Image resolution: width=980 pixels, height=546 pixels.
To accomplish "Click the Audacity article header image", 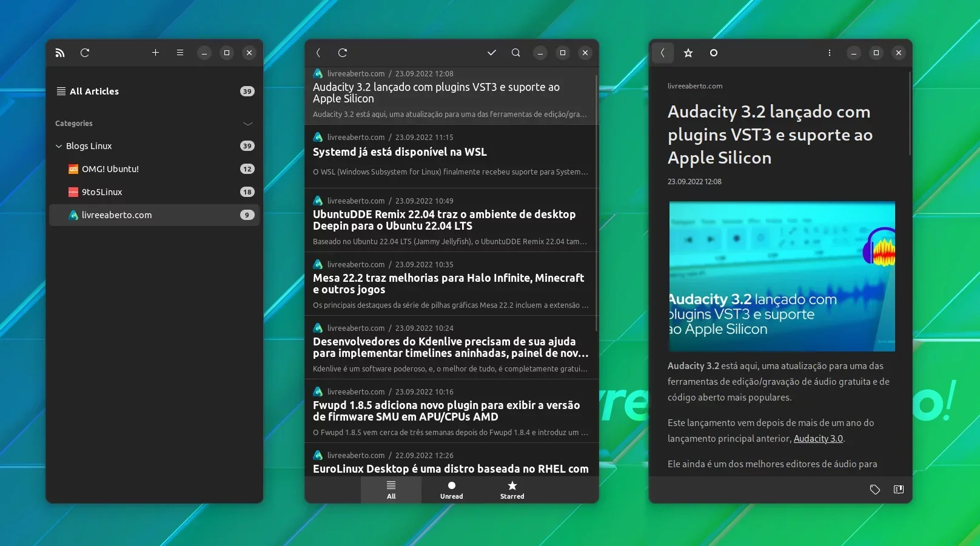I will coord(782,276).
